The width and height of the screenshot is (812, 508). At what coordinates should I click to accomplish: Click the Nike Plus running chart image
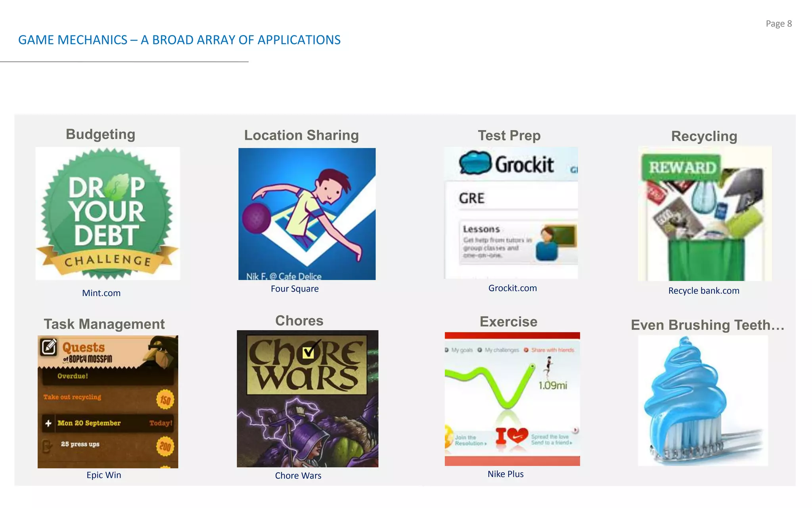pyautogui.click(x=512, y=399)
